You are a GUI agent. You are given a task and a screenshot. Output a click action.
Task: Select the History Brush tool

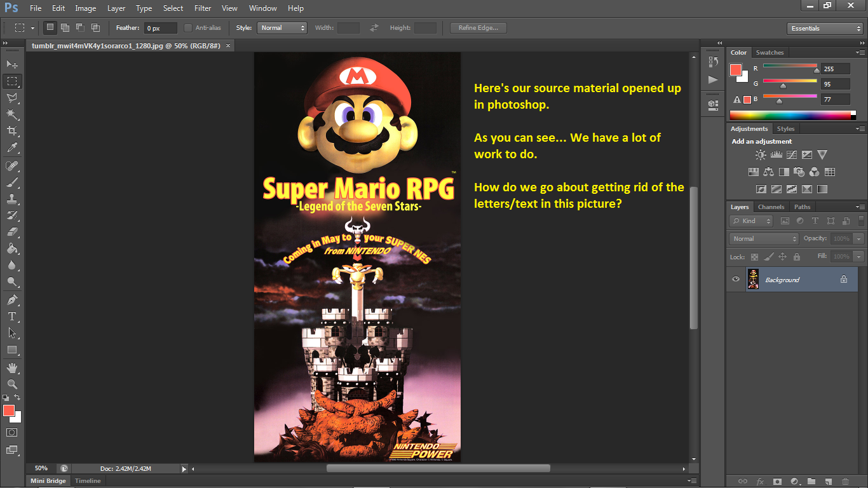coord(12,215)
